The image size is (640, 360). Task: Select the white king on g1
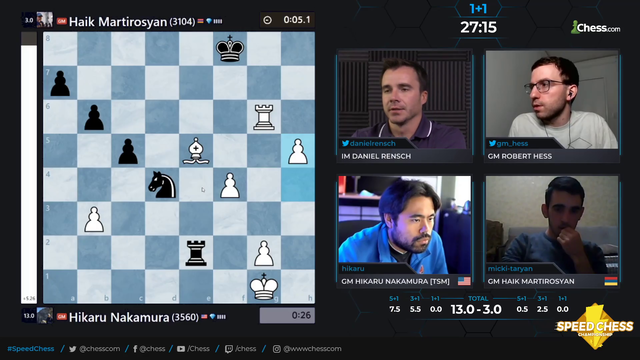pos(264,287)
